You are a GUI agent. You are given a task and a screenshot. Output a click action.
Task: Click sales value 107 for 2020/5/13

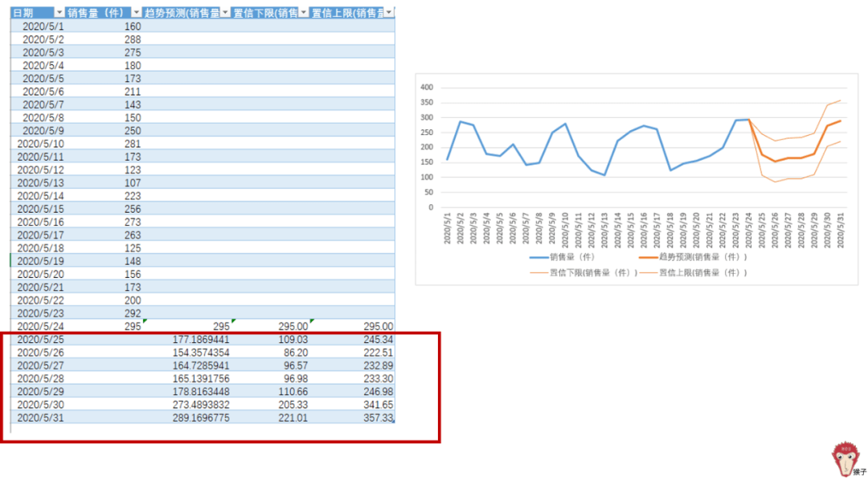[133, 182]
